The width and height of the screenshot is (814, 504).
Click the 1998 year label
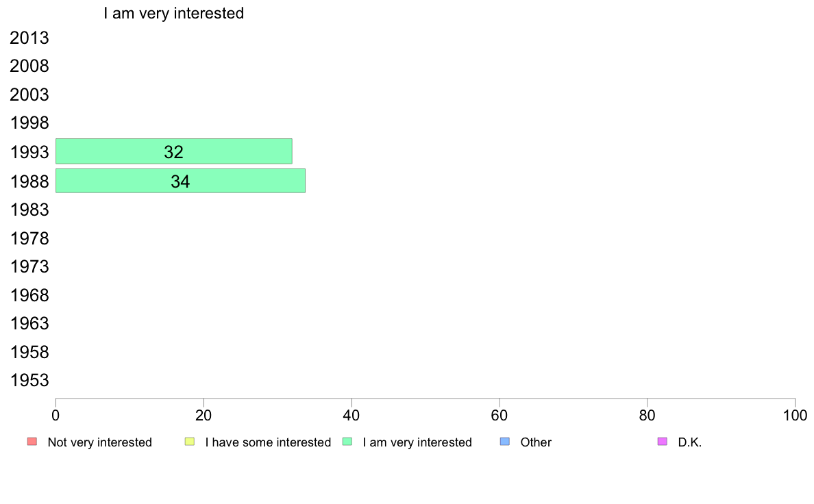point(29,123)
